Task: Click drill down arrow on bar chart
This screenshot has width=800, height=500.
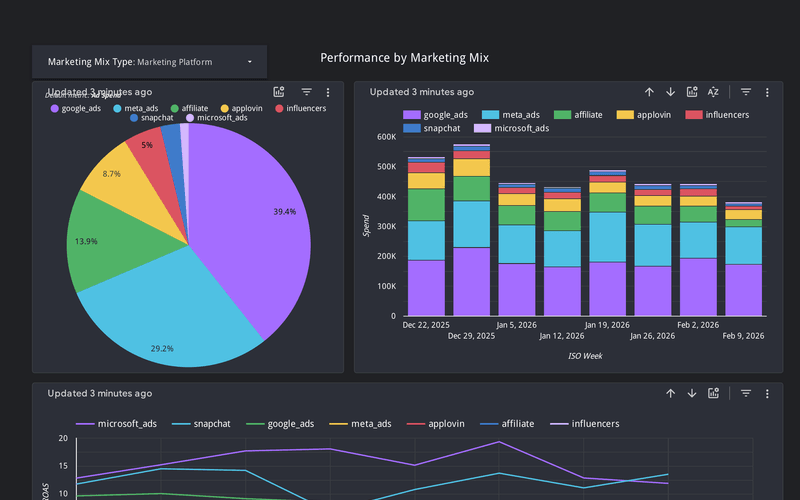Action: (x=670, y=92)
